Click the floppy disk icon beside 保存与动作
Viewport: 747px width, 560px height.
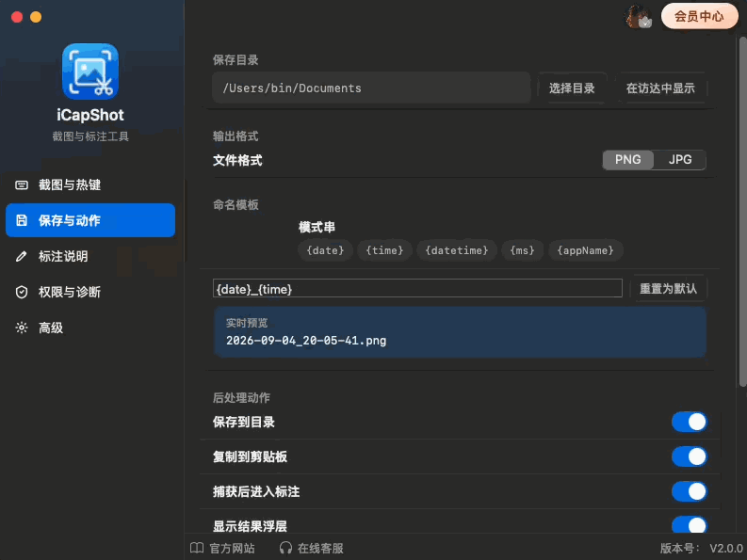point(22,220)
